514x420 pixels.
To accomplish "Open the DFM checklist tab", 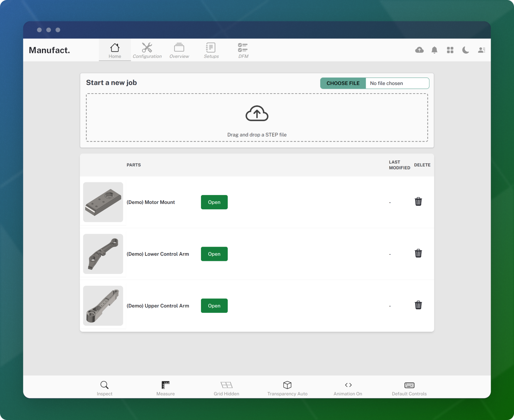I will click(x=243, y=51).
